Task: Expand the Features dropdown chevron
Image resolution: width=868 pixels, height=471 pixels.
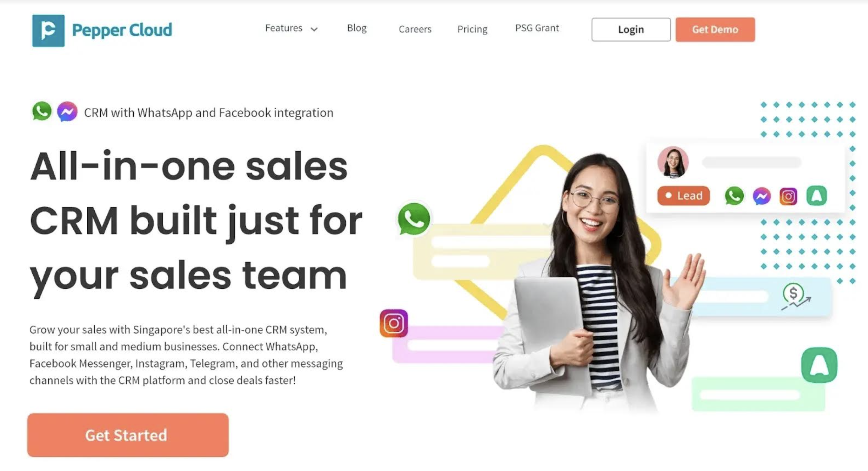Action: tap(314, 29)
